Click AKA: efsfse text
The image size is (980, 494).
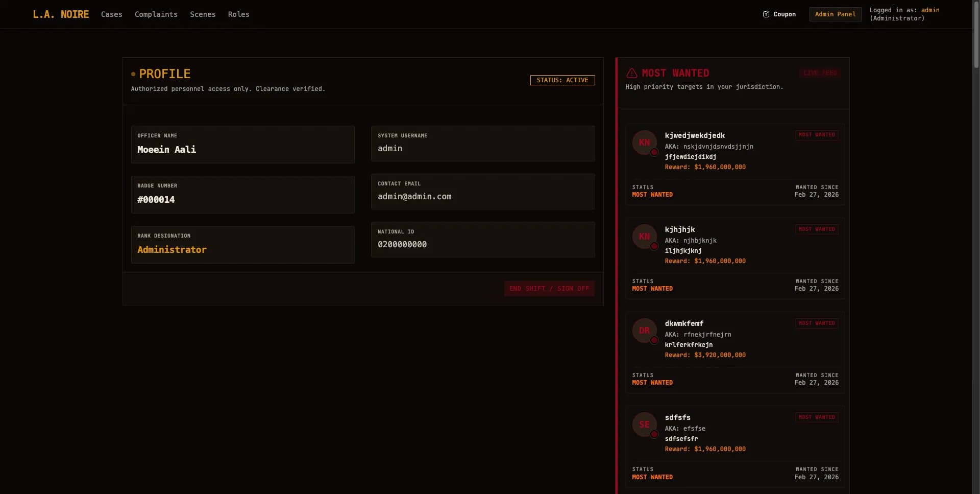685,429
